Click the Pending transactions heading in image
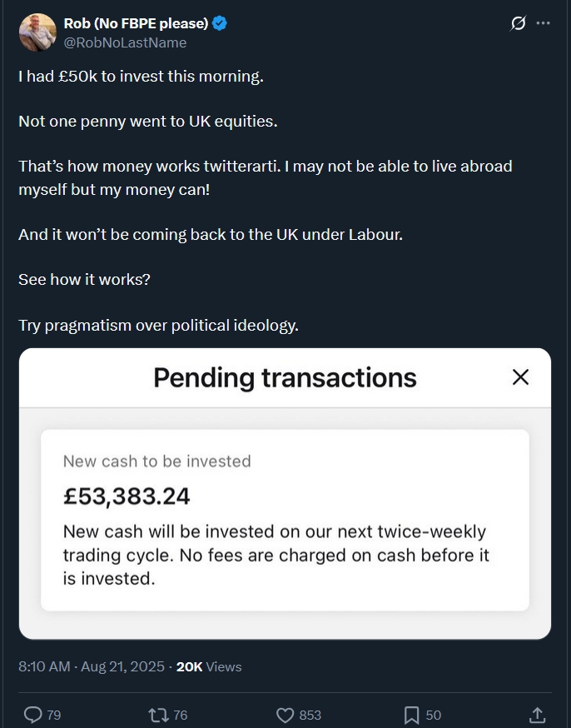Viewport: 571px width, 728px height. click(x=285, y=377)
